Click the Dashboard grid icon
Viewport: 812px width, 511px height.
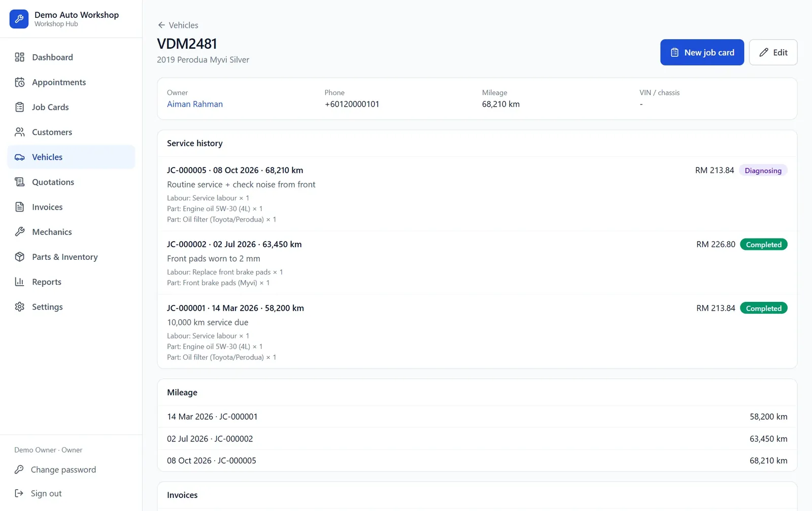point(19,57)
